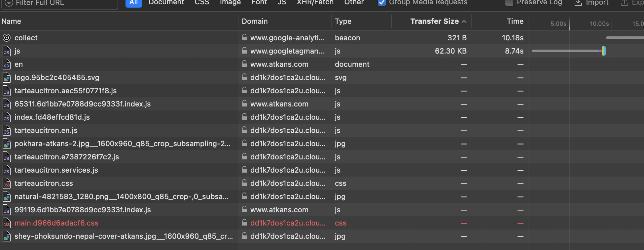Click the Import button
Screen dimensions: 644x250
coord(591,3)
